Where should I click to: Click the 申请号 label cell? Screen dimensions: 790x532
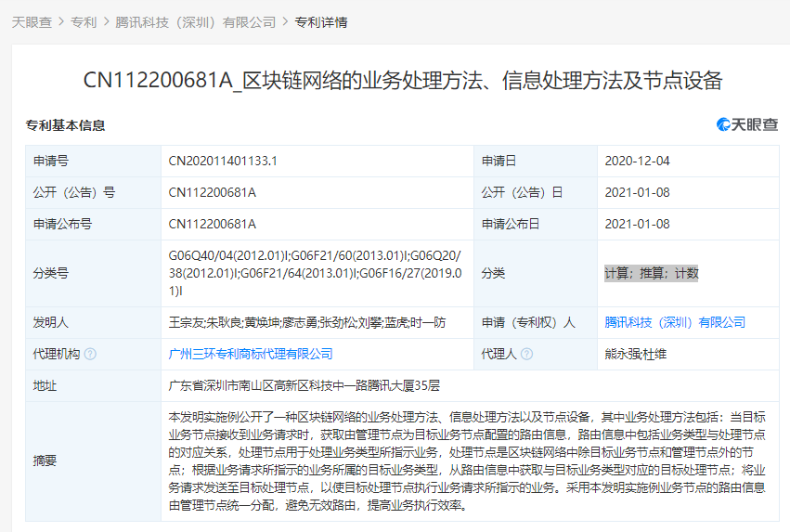click(x=93, y=162)
